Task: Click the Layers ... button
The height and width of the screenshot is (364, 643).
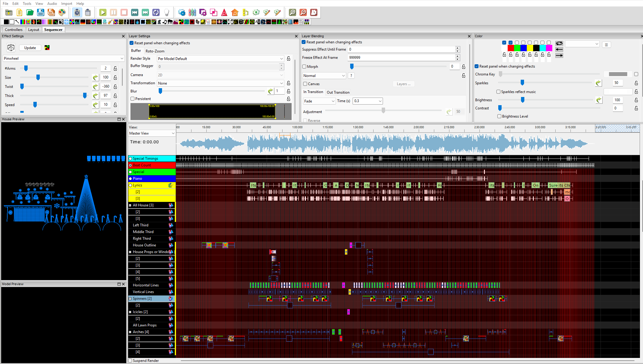Action: [x=403, y=84]
